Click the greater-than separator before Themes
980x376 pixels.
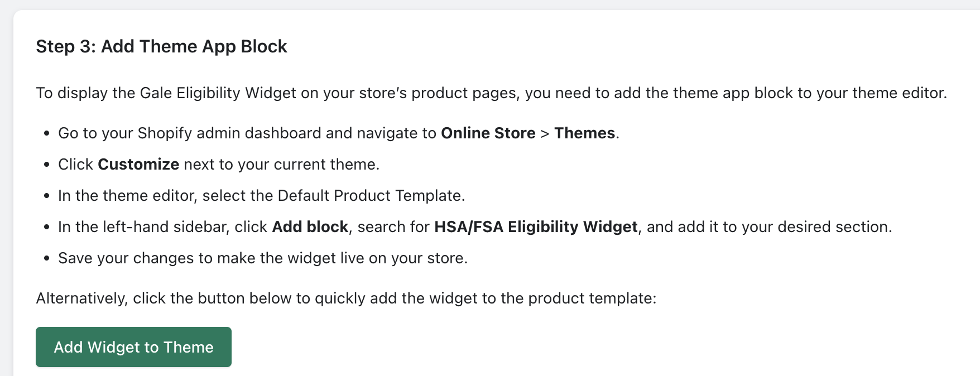(545, 133)
